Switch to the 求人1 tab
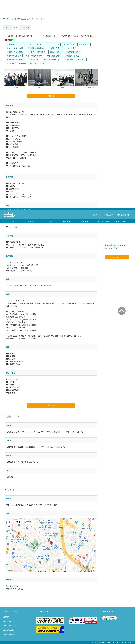 click(8, 28)
